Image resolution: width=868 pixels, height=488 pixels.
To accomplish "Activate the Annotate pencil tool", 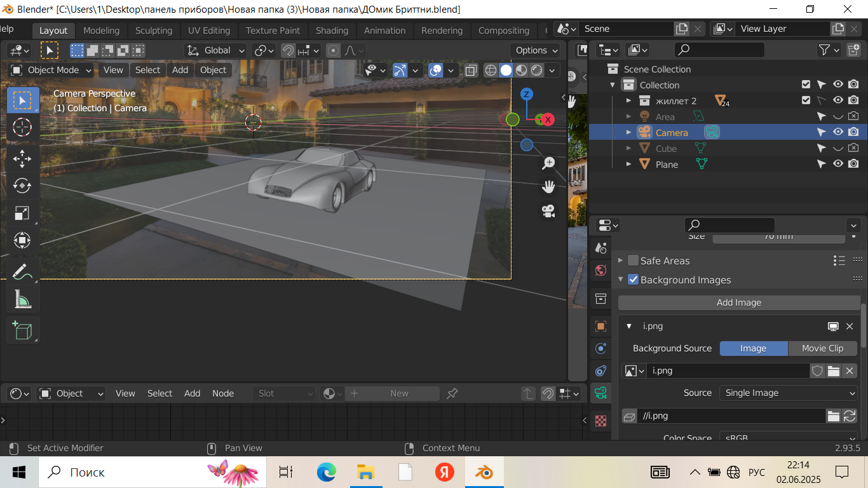I will (22, 271).
